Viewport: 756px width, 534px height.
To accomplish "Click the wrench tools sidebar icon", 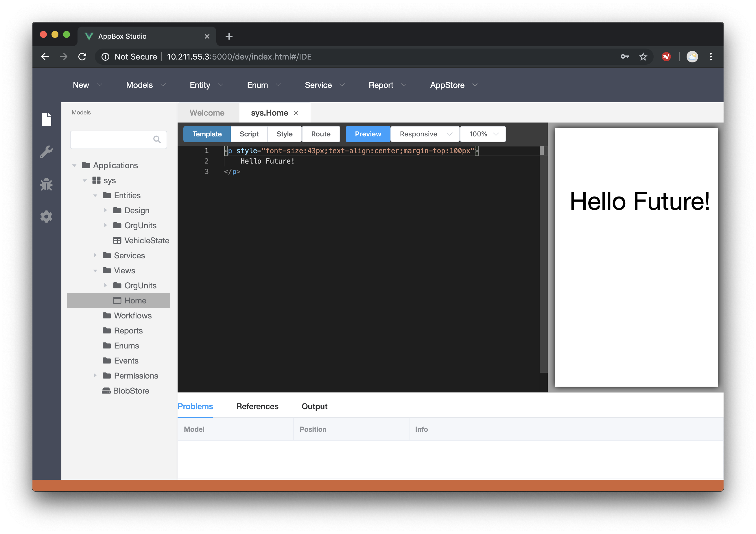I will point(46,152).
